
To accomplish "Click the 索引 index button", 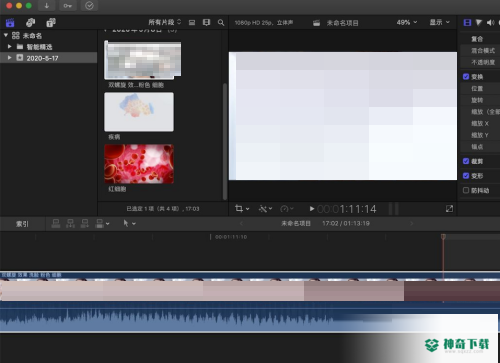I will [x=22, y=224].
